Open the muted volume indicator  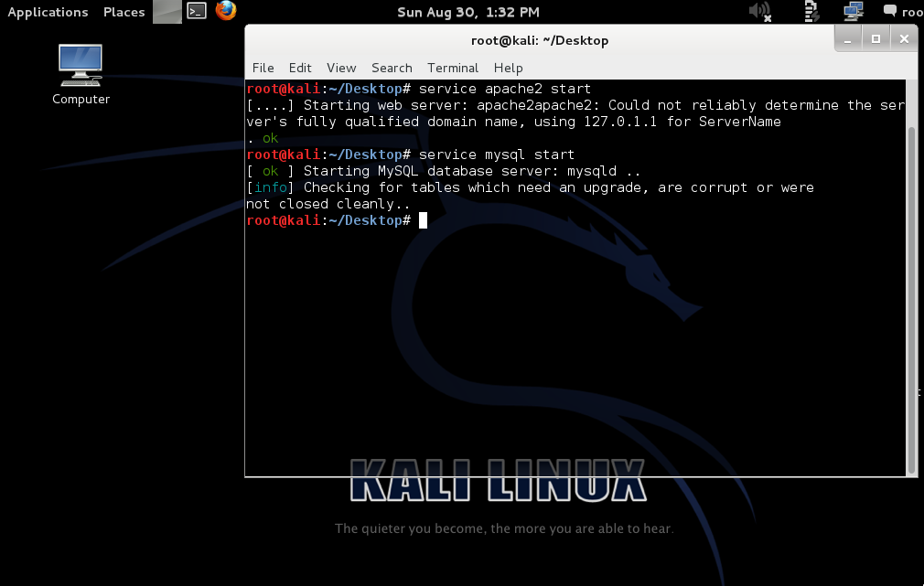(759, 11)
